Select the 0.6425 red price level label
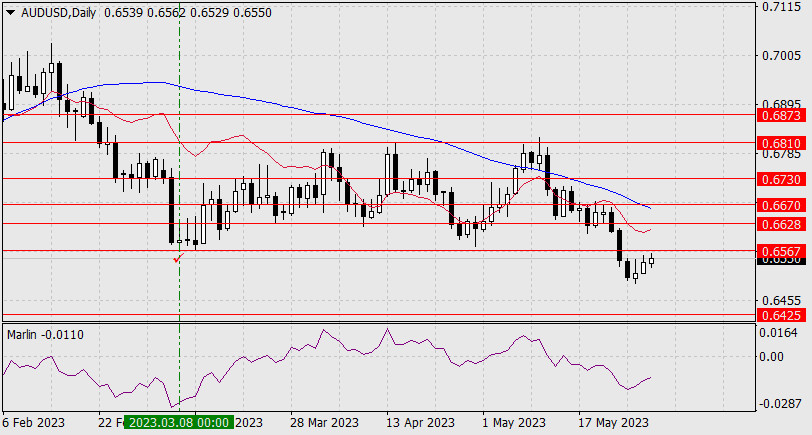Screen dimensions: 812x435 tap(781, 315)
